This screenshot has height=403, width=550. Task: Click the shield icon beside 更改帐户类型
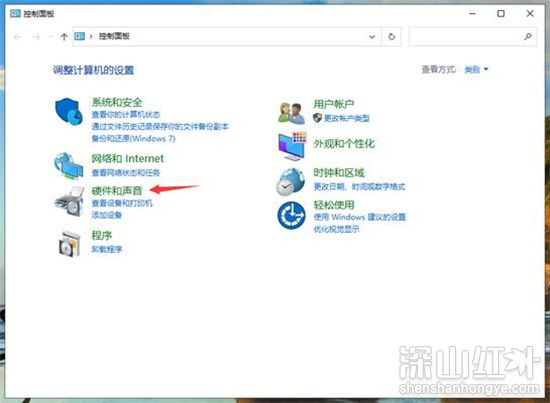317,118
